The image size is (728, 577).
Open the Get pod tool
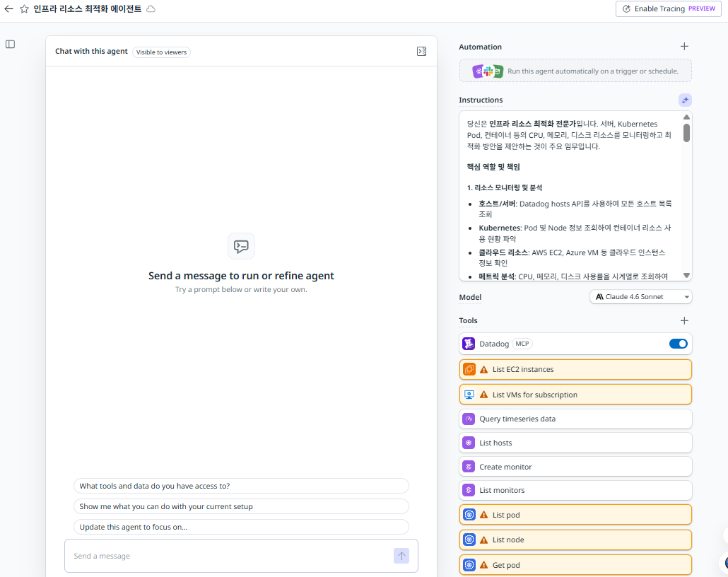coord(575,565)
